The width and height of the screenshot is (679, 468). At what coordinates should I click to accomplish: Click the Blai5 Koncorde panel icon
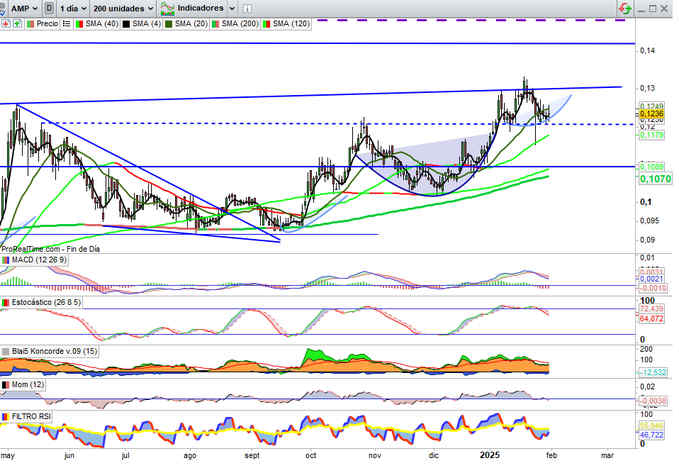[x=6, y=351]
